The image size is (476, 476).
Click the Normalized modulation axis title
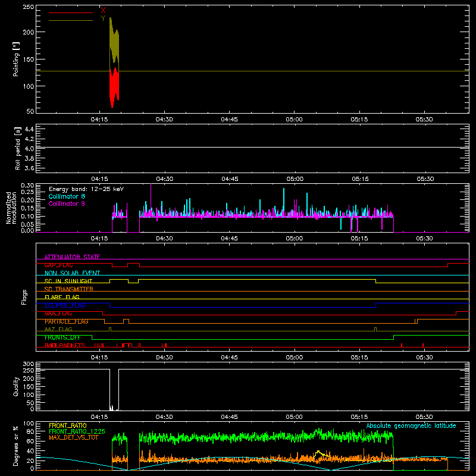coord(11,208)
